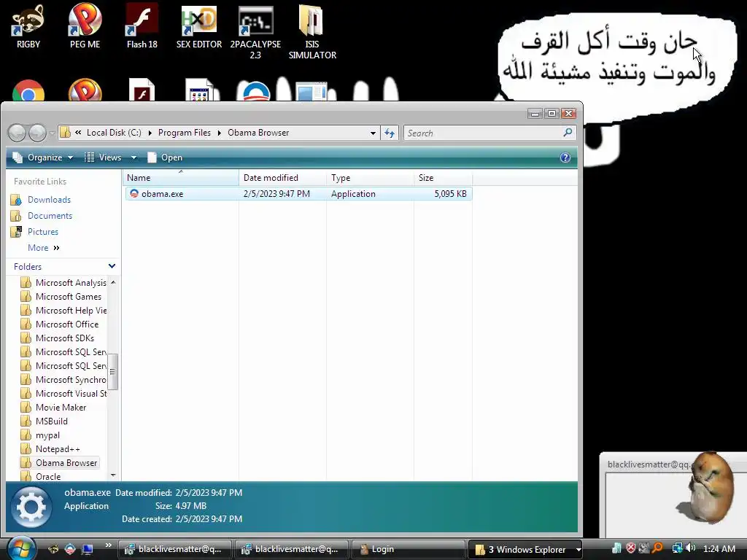Select Notepad++ folder in tree

pyautogui.click(x=50, y=449)
